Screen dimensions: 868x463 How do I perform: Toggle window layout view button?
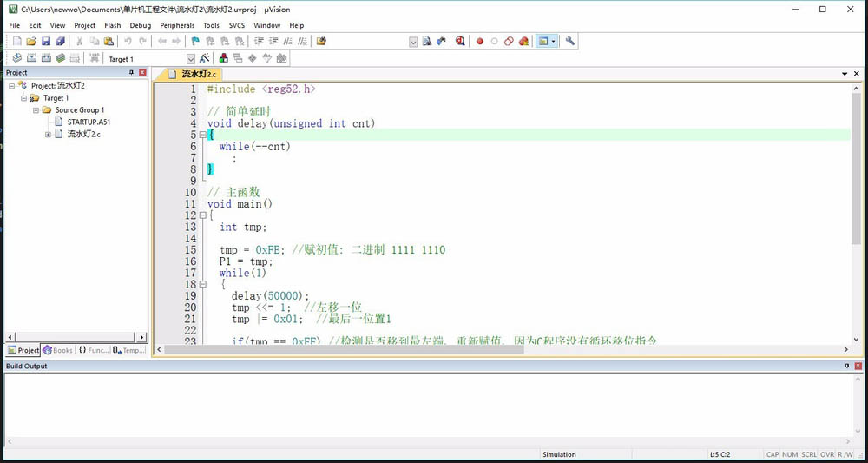[543, 41]
